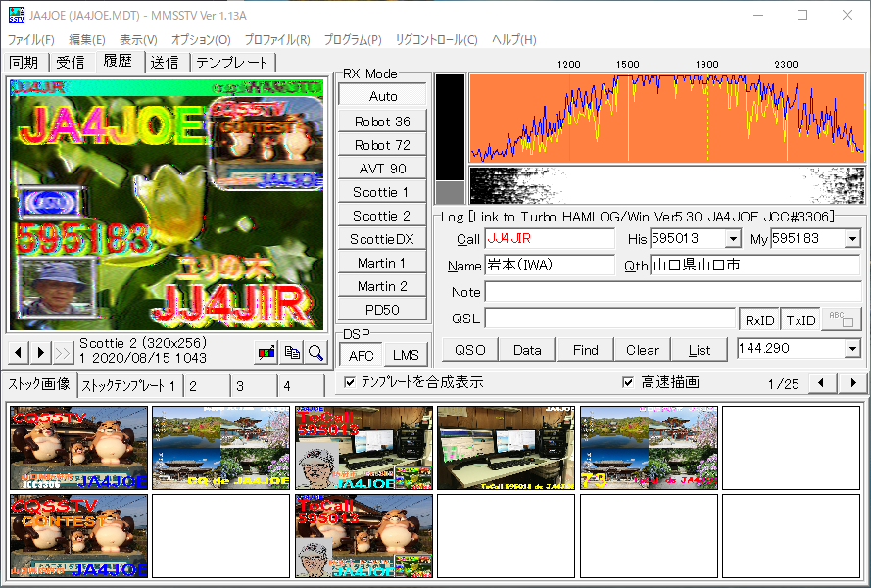Open ヘルプ(H) menu
This screenshot has width=871, height=588.
coord(513,39)
